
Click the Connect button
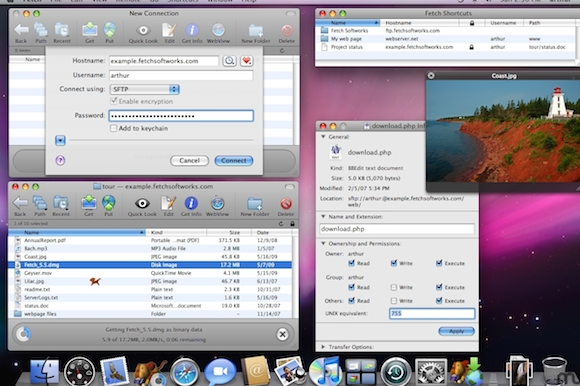(234, 160)
